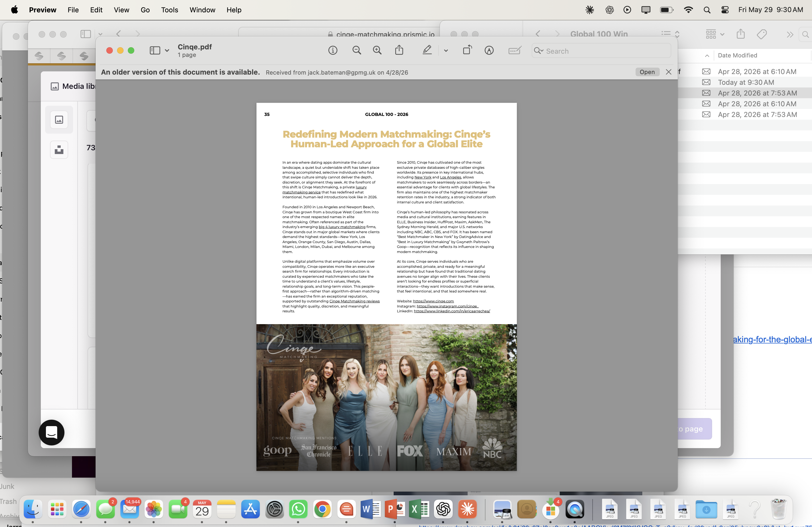Click the "New York" link in the PDF

(423, 177)
